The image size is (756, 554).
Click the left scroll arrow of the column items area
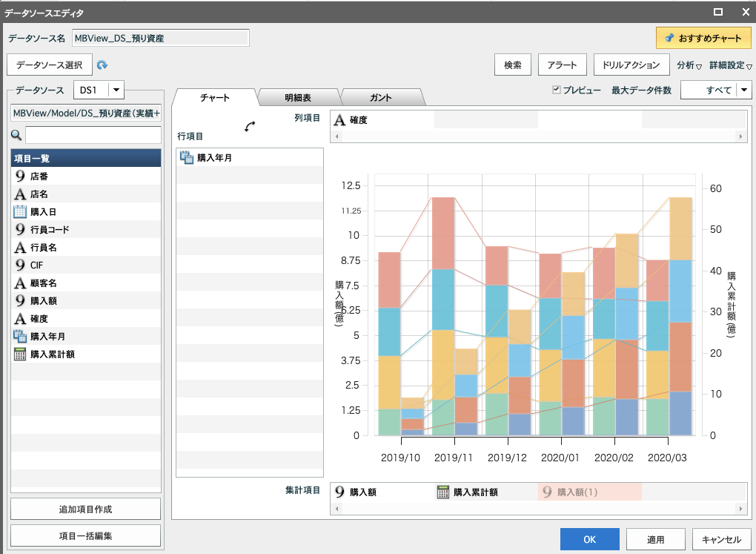336,136
